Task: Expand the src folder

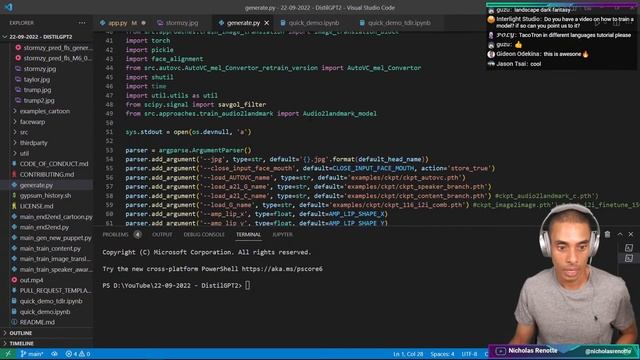Action: (x=24, y=132)
